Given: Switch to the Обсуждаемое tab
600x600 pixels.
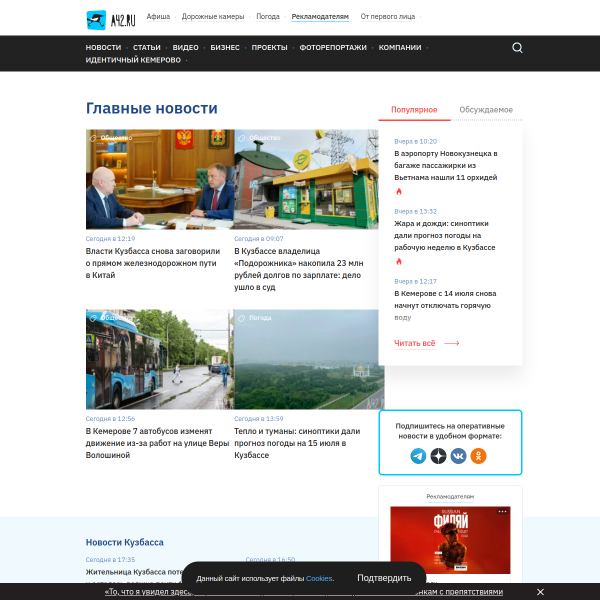Looking at the screenshot, I should tap(486, 110).
